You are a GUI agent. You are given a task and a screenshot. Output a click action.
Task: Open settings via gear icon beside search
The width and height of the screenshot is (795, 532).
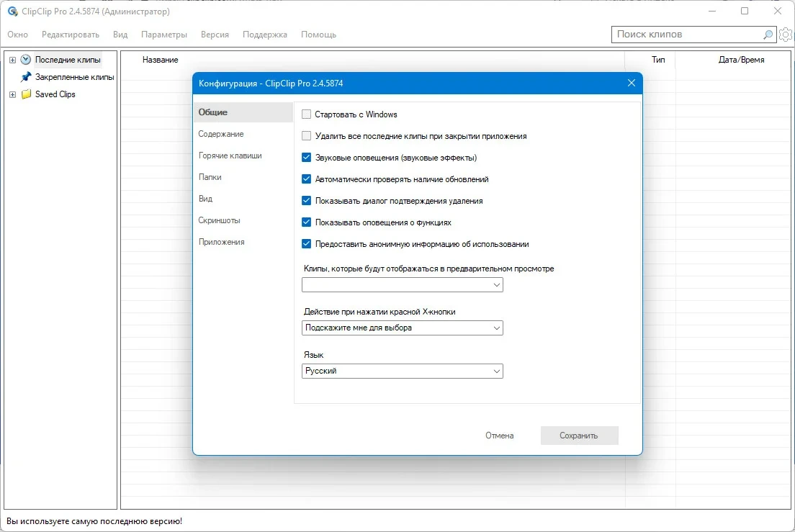[x=786, y=35]
